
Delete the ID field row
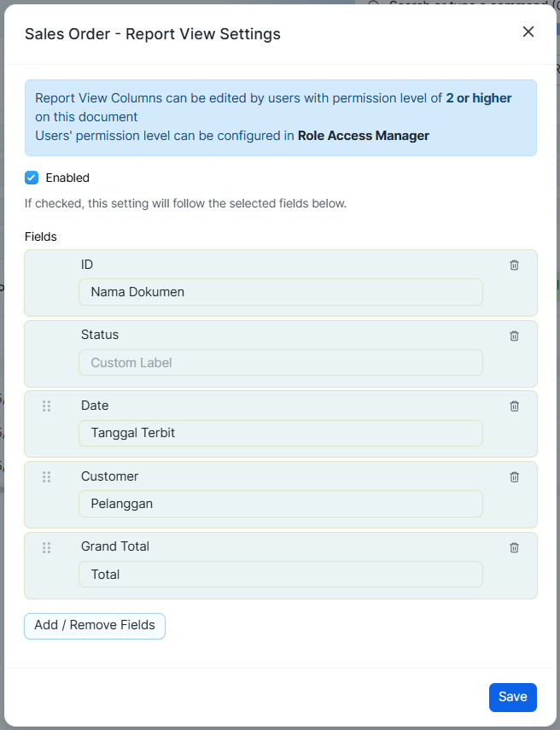click(x=514, y=265)
